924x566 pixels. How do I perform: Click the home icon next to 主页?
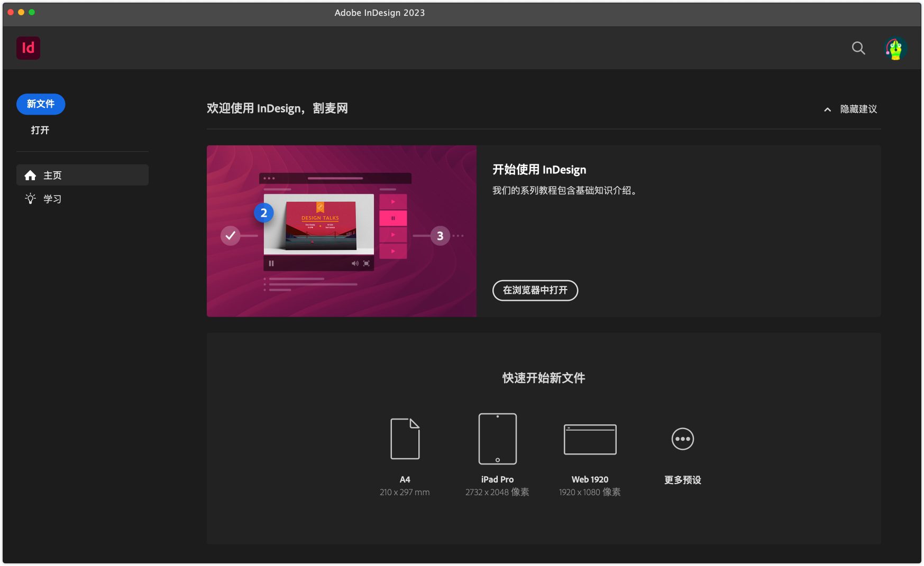pyautogui.click(x=31, y=175)
